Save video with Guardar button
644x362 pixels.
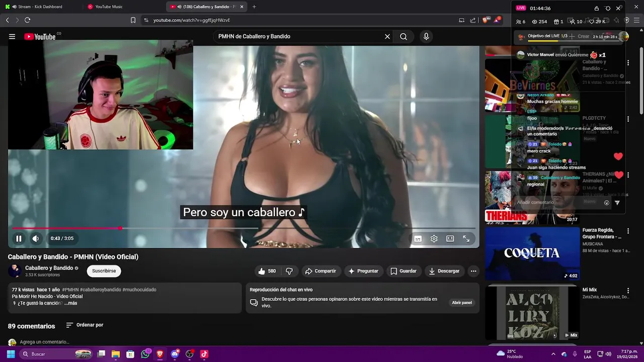pos(404,271)
